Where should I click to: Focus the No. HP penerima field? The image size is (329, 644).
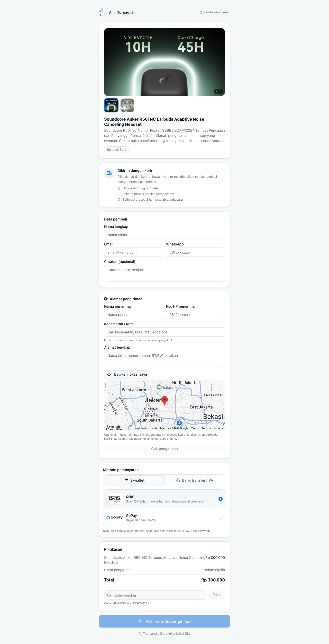click(x=195, y=314)
